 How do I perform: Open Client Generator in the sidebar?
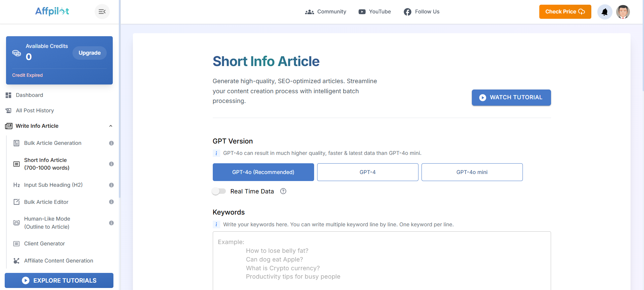point(44,244)
